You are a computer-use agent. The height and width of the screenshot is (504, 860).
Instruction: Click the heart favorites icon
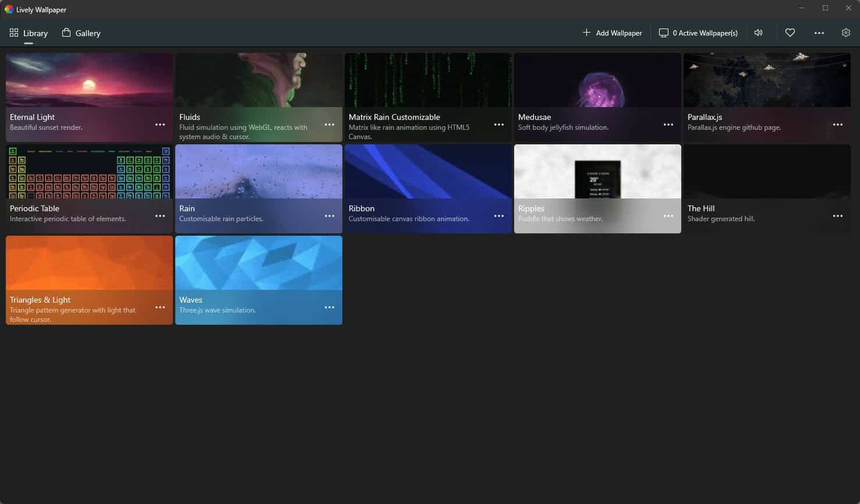(x=790, y=33)
